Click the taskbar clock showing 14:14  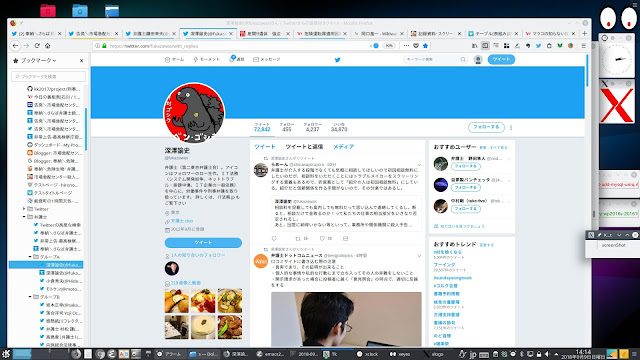point(583,354)
